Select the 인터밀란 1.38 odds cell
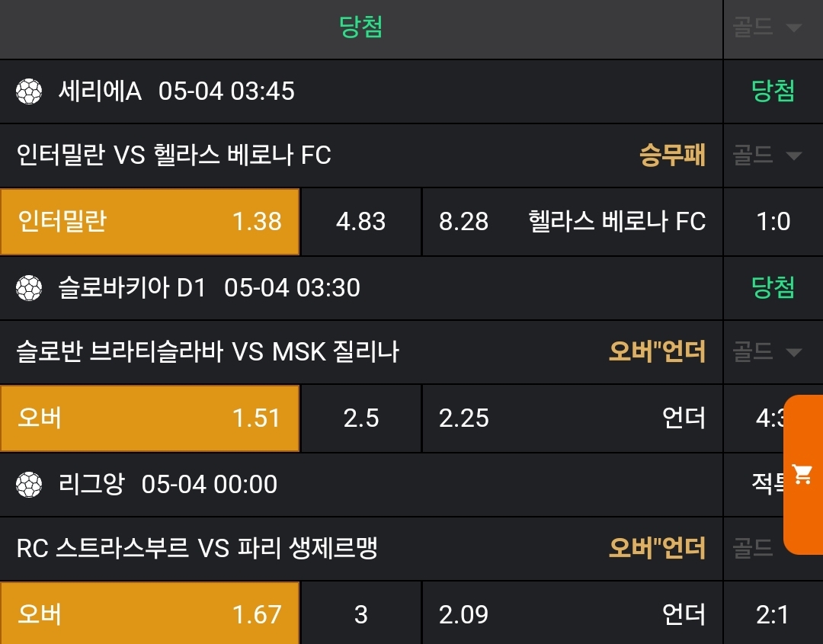 [x=150, y=222]
